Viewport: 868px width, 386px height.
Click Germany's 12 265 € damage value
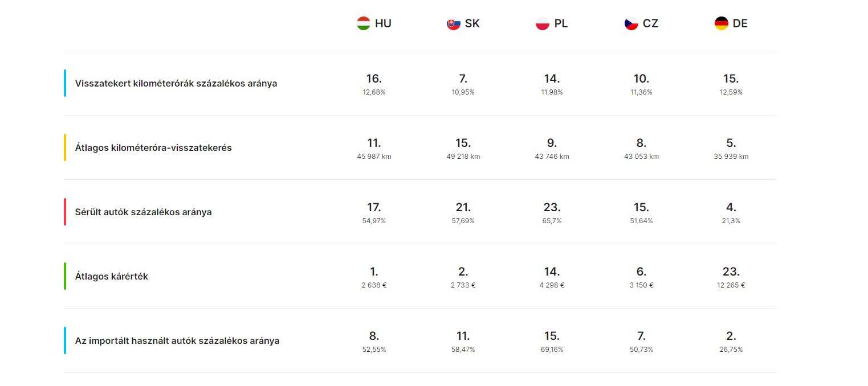(x=731, y=285)
